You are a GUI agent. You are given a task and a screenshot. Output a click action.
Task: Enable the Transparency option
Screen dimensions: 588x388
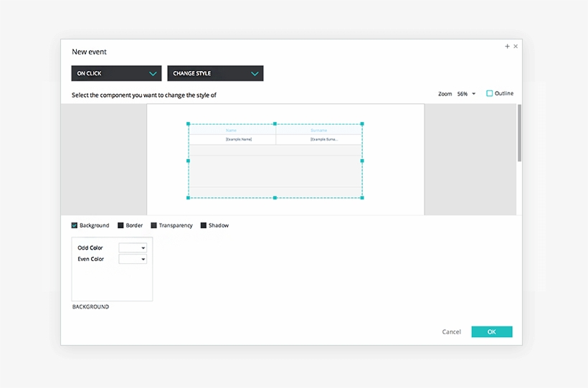tap(153, 225)
